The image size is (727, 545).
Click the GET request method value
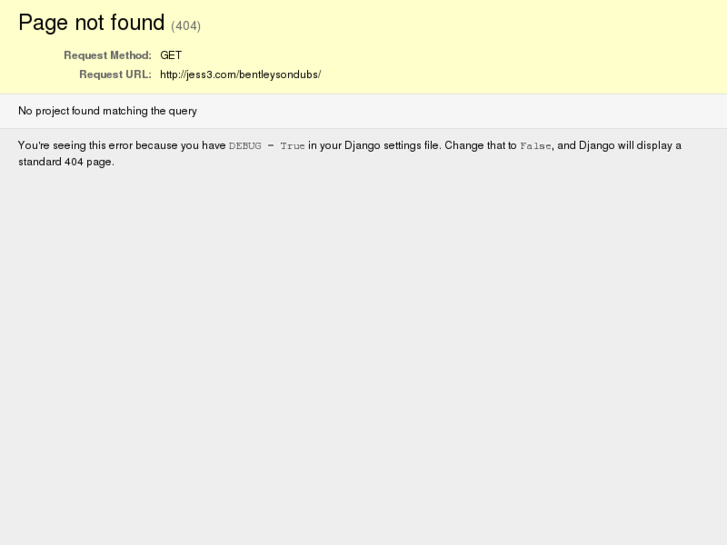click(x=171, y=55)
